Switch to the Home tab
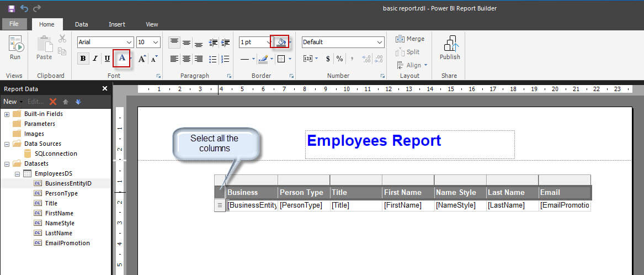 coord(47,24)
